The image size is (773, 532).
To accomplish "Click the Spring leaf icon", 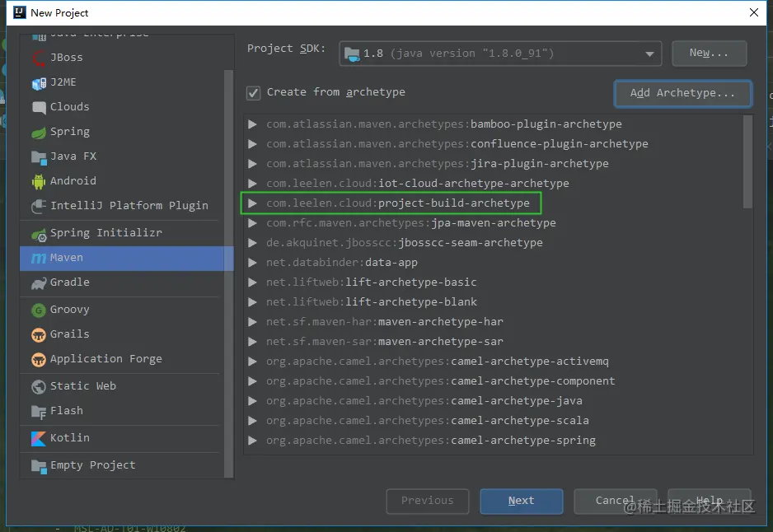I will pos(39,133).
